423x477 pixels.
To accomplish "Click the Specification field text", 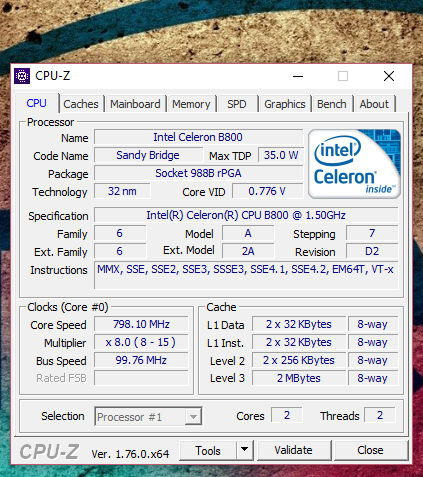I will coord(246,215).
